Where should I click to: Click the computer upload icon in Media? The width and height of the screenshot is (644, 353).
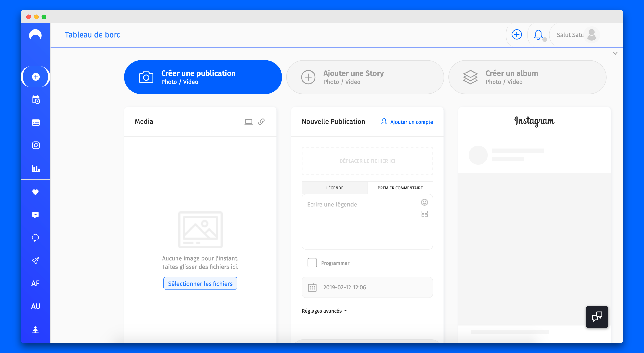[x=249, y=121]
